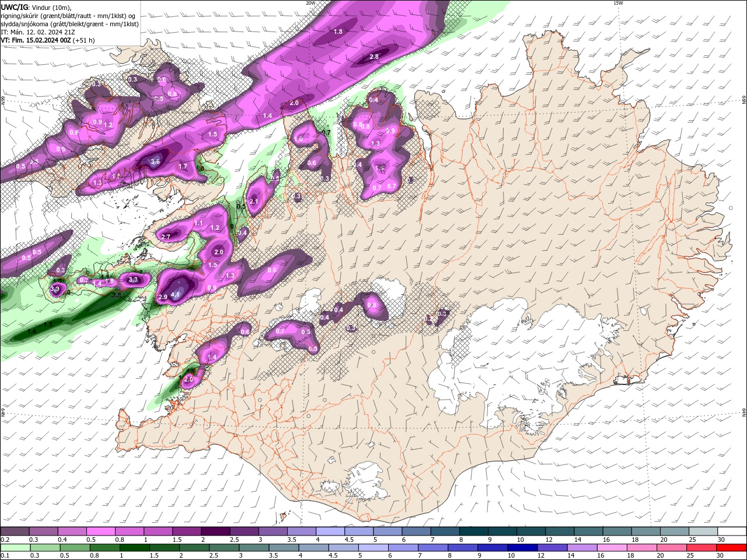Viewport: 747px width, 560px height.
Task: Click the 15W longitude label at the top edge
Action: tap(619, 3)
